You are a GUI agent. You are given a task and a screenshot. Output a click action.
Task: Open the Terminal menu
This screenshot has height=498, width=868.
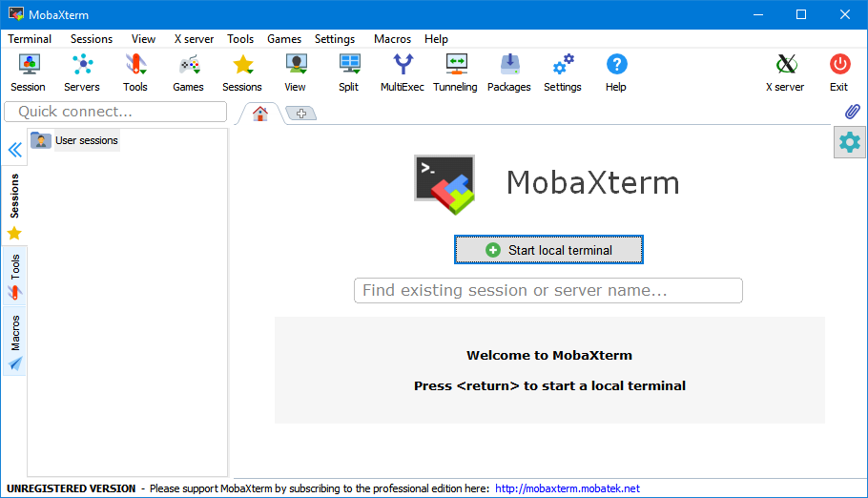(30, 39)
